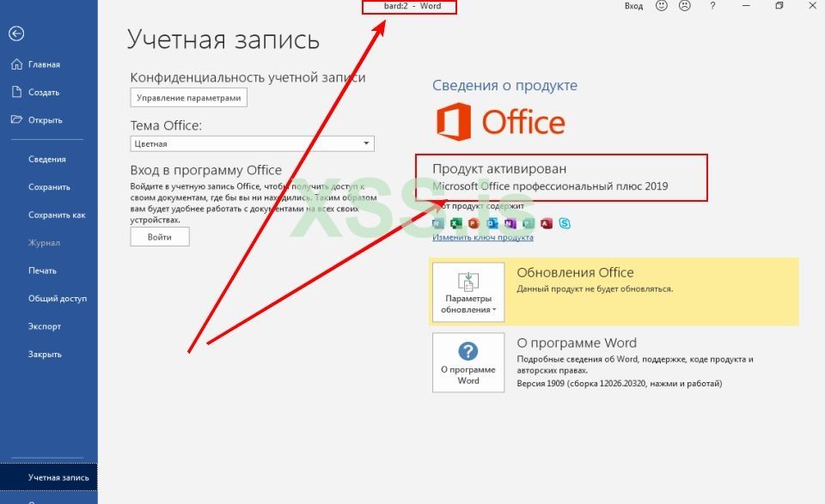Click the PowerPoint app icon in product list
Viewport: 825px width, 504px height.
click(474, 223)
